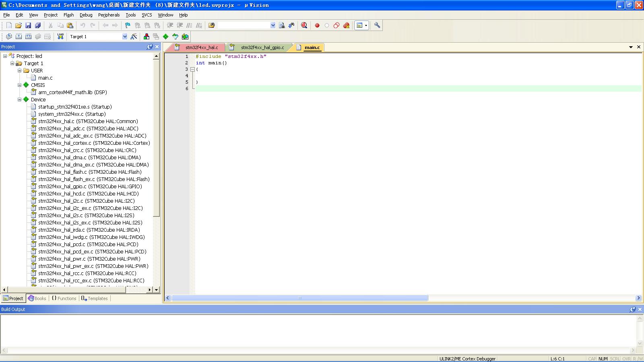Select stm32f4xx_hal_gpio.c in project tree
This screenshot has height=362, width=644.
click(x=90, y=186)
